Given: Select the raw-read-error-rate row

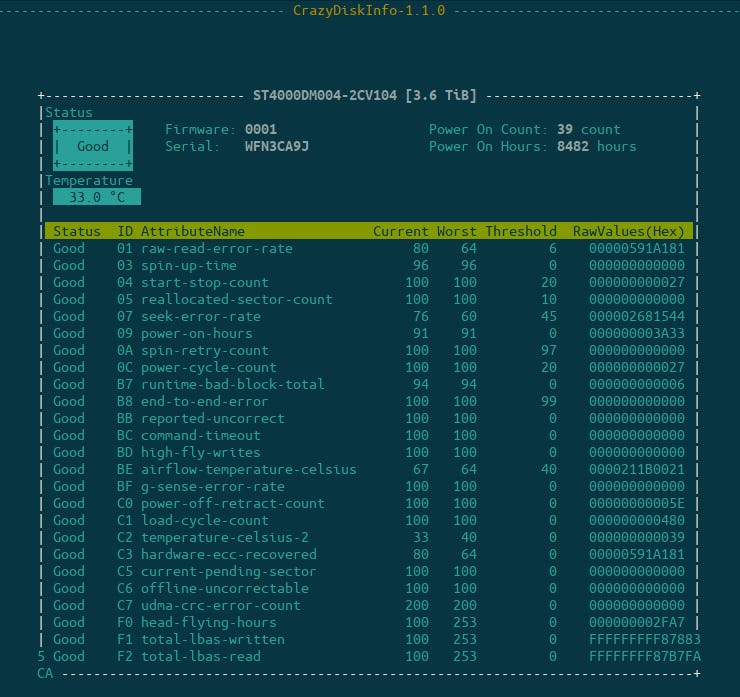Looking at the screenshot, I should [369, 248].
